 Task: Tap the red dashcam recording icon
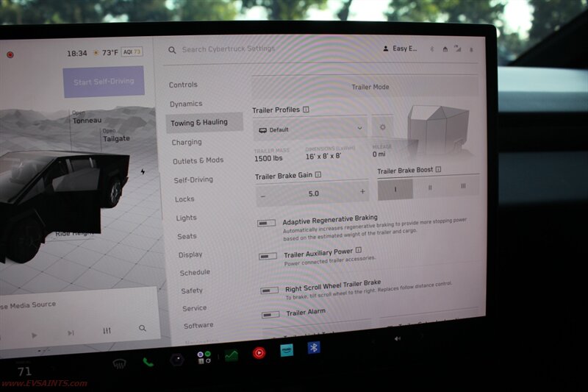[x=10, y=54]
